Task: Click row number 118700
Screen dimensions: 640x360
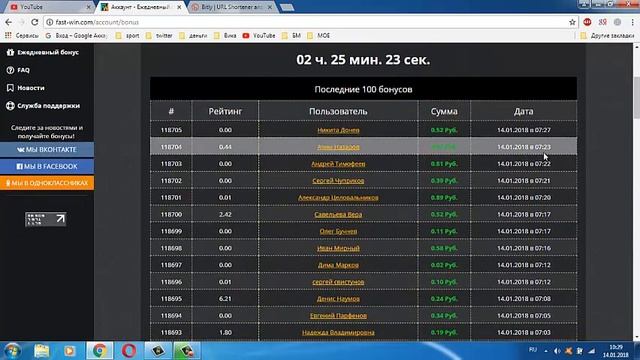Action: [171, 214]
